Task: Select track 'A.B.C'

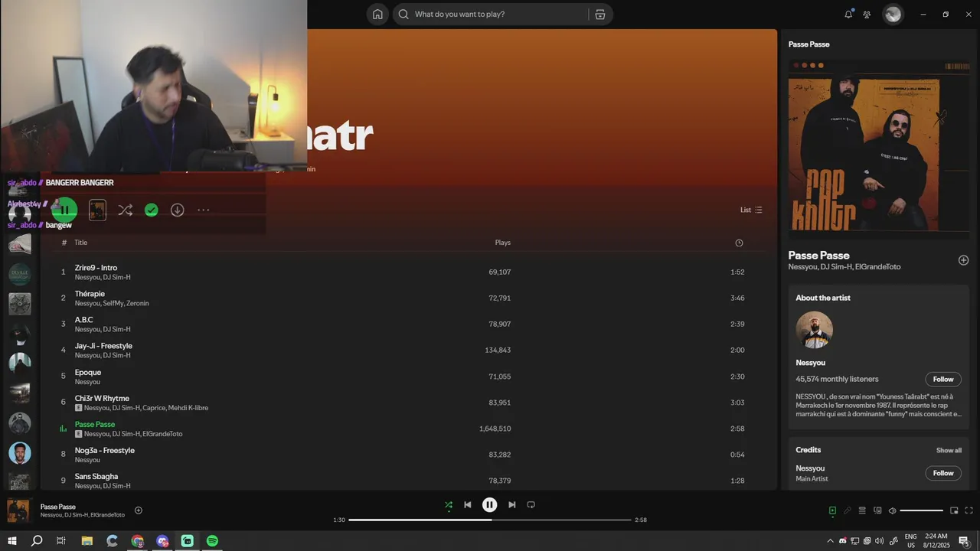Action: pyautogui.click(x=83, y=320)
